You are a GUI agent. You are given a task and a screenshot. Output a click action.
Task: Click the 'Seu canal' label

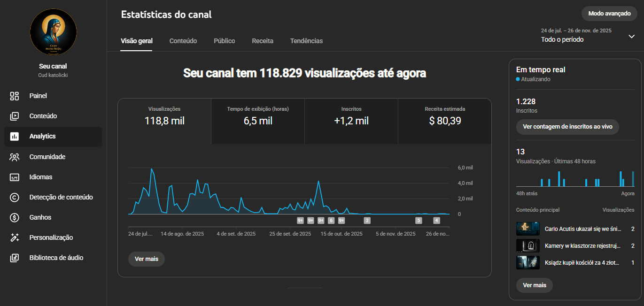point(53,66)
